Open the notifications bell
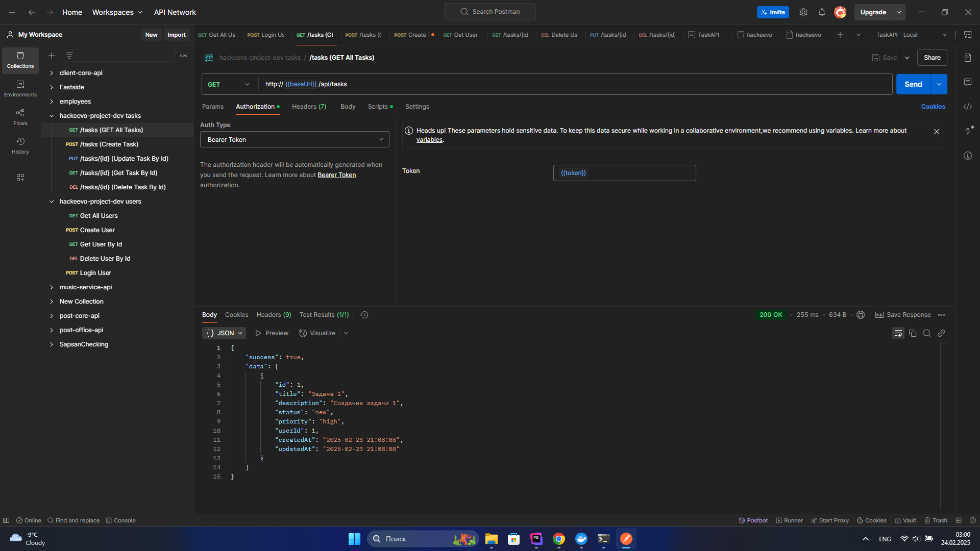 point(821,12)
